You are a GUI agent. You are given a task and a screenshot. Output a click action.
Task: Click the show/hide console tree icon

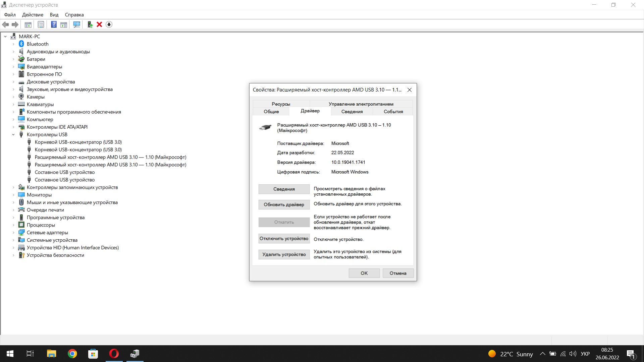[28, 24]
